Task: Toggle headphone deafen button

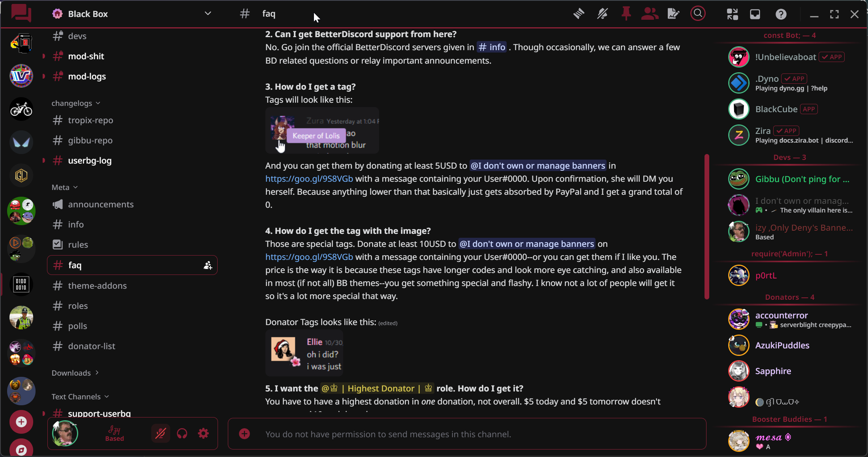Action: pos(182,434)
